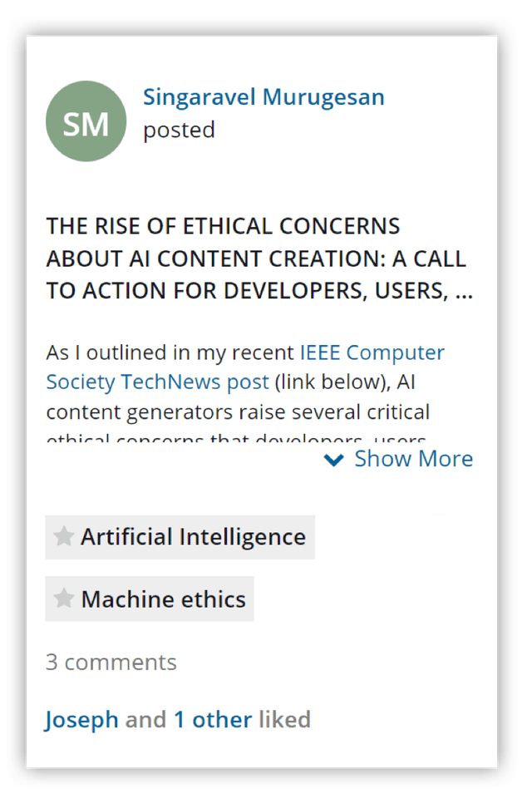Open Singaravel Murugesan's profile picture
The height and width of the screenshot is (808, 532).
(86, 121)
